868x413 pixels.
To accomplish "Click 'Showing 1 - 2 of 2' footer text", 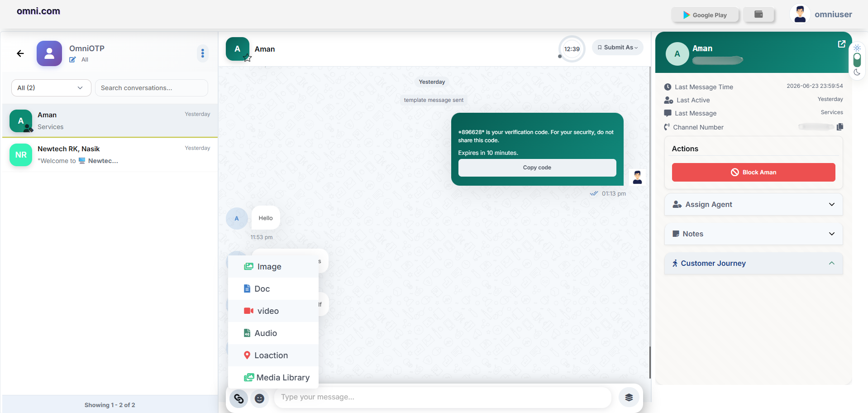I will coord(110,405).
